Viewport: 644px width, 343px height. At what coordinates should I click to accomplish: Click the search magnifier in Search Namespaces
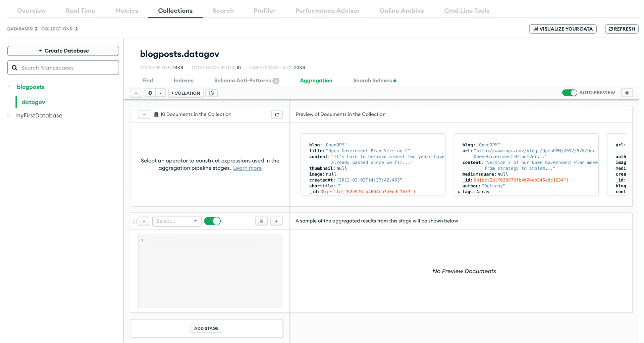coord(15,67)
